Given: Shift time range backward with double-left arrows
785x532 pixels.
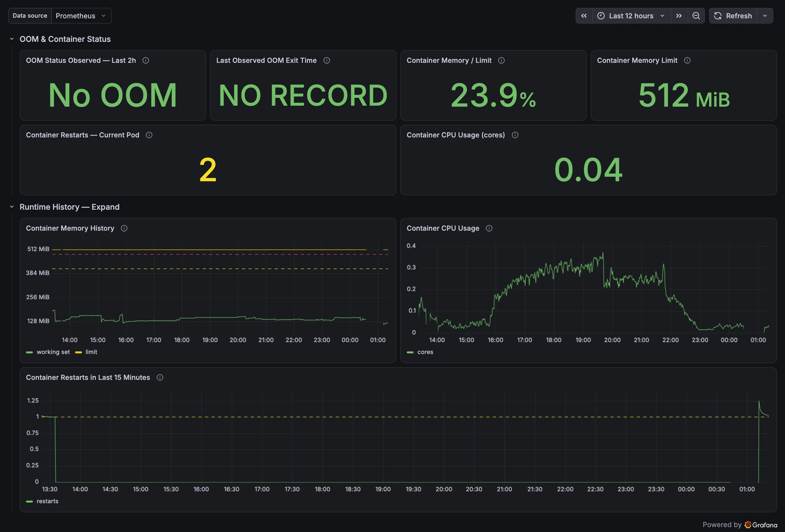Looking at the screenshot, I should 584,16.
